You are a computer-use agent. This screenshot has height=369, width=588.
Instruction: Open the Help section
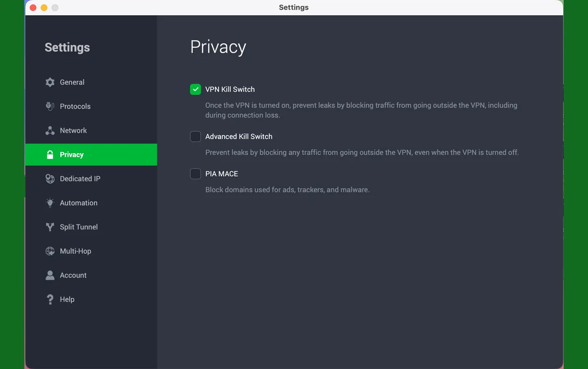click(91, 299)
